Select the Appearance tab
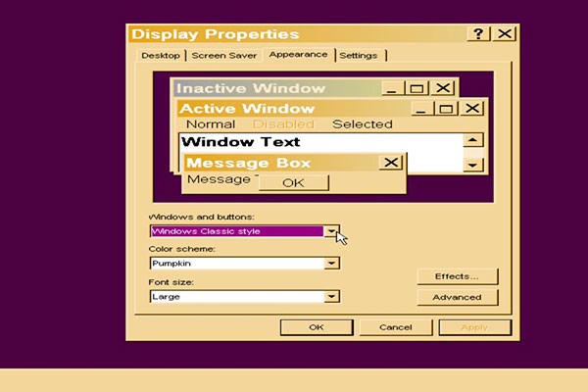This screenshot has width=588, height=392. click(x=298, y=55)
